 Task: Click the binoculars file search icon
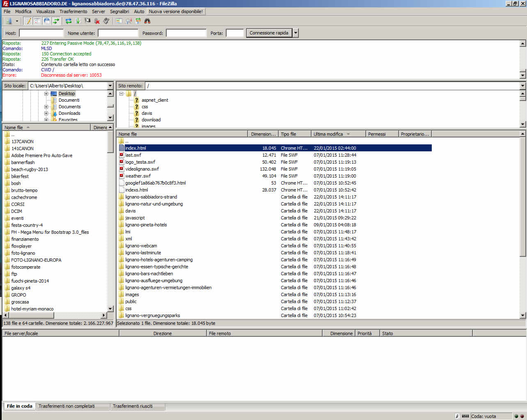pyautogui.click(x=147, y=21)
